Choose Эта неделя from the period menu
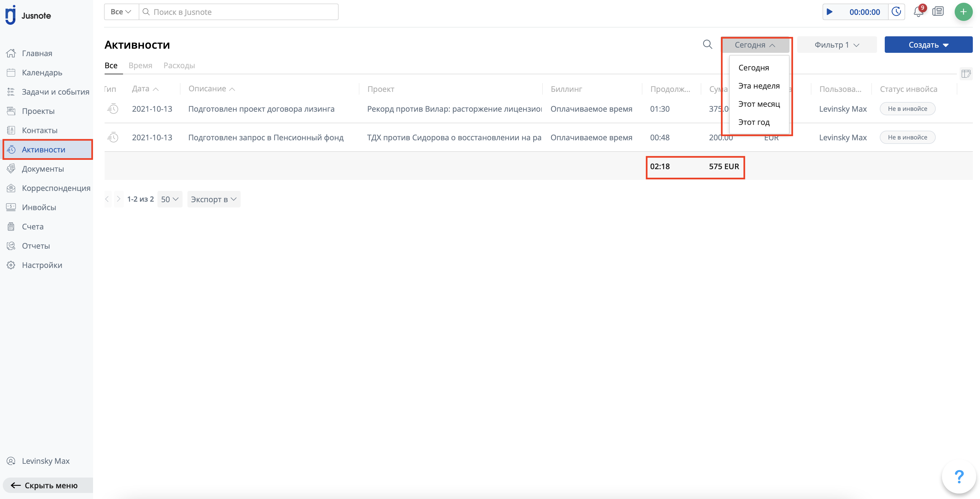 tap(759, 86)
